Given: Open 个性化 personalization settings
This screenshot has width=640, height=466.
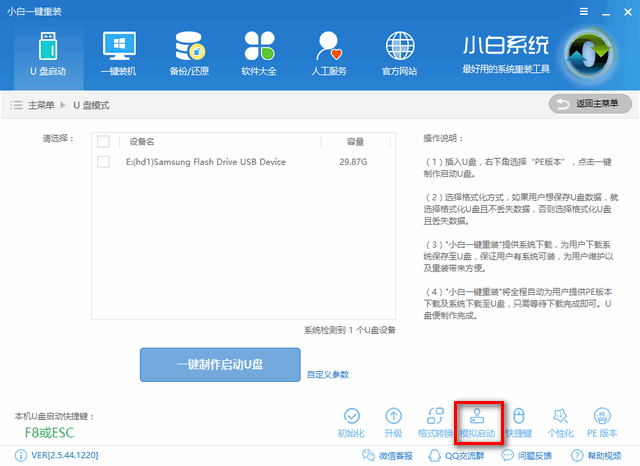Looking at the screenshot, I should pos(560,423).
